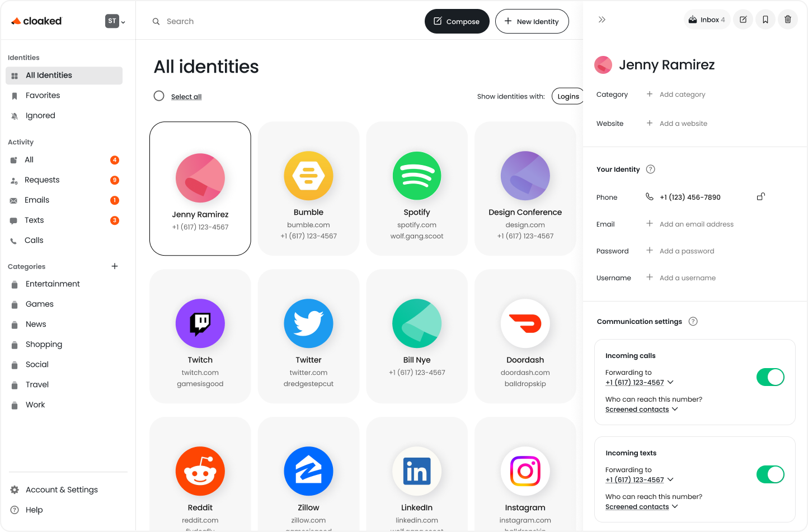
Task: Click phone number +1 (123) 456-7890
Action: (690, 197)
